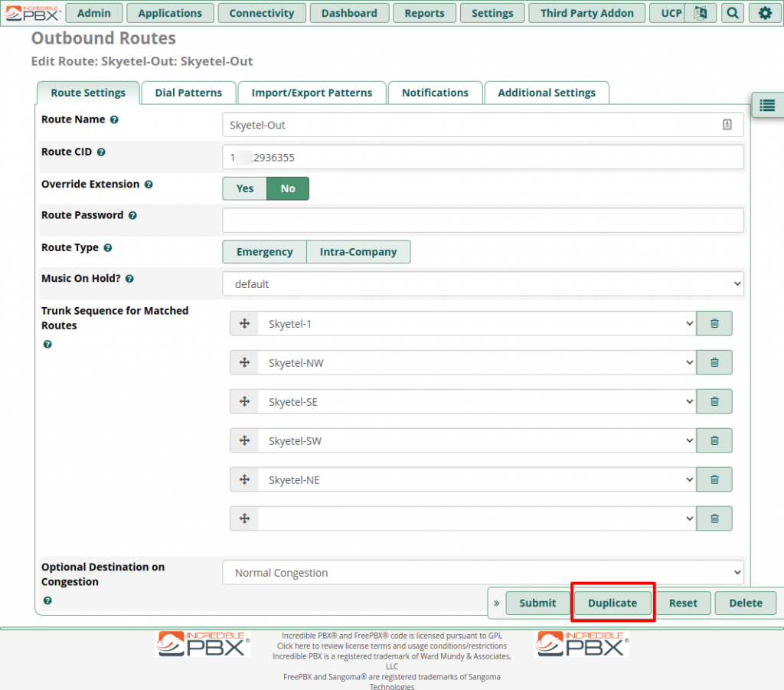
Task: Grab the move handle for the empty trunk row
Action: [x=244, y=518]
